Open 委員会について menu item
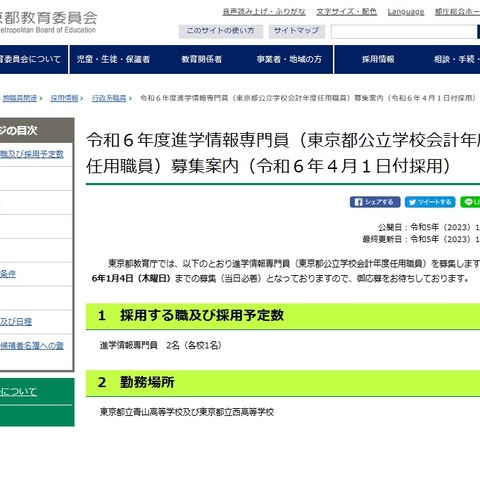The height and width of the screenshot is (480, 480). point(30,59)
